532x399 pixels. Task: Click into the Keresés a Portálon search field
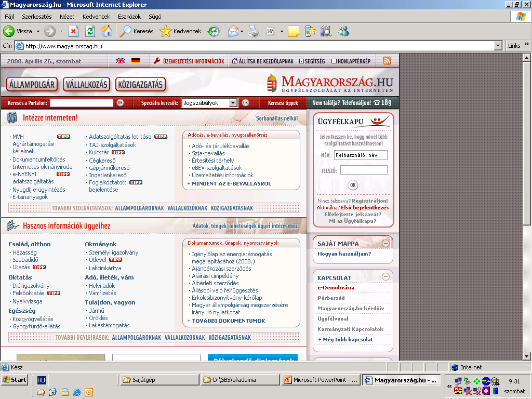coord(82,103)
